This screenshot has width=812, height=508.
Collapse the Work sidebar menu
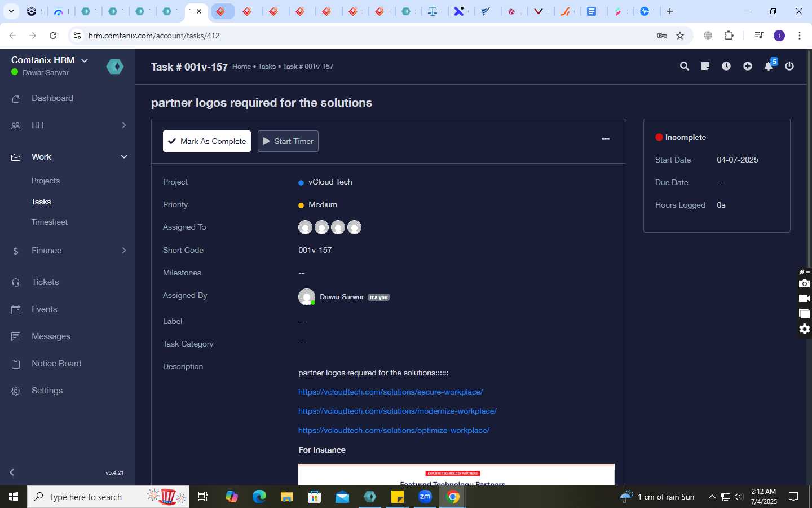pyautogui.click(x=68, y=157)
